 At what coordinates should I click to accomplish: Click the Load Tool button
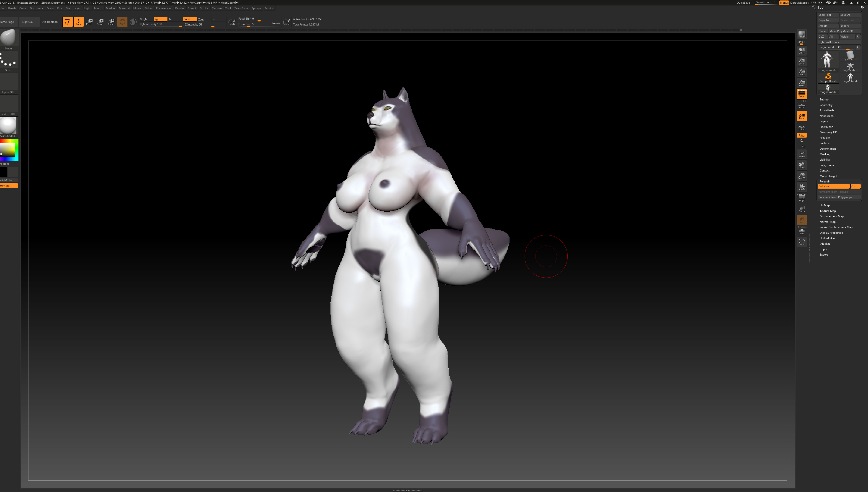[x=827, y=15]
